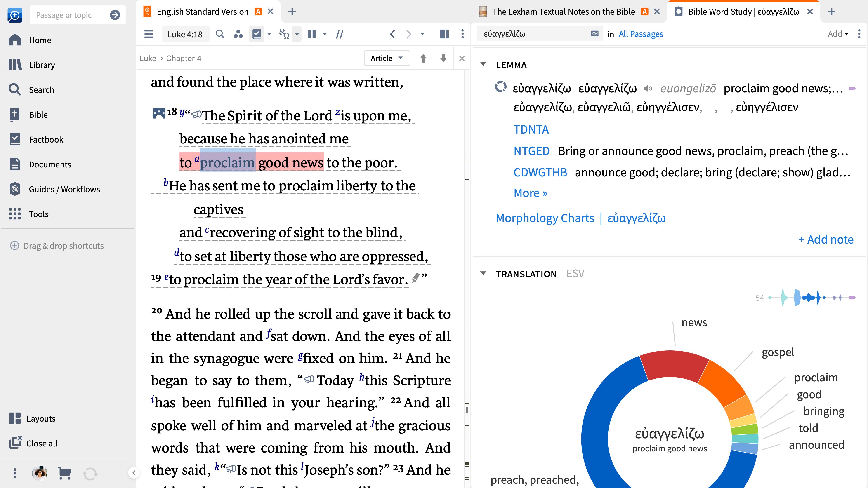868x488 pixels.
Task: Open inline search magnifier in ESV panel
Action: (220, 34)
